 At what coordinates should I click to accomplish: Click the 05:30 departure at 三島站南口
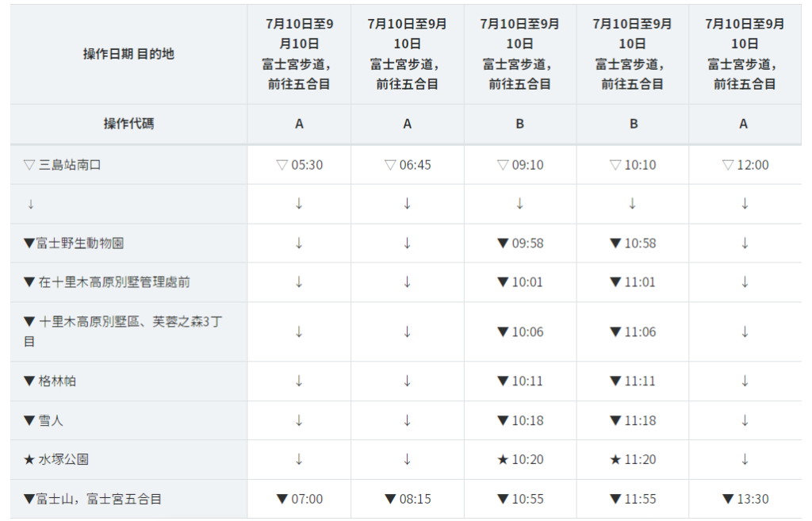(299, 165)
